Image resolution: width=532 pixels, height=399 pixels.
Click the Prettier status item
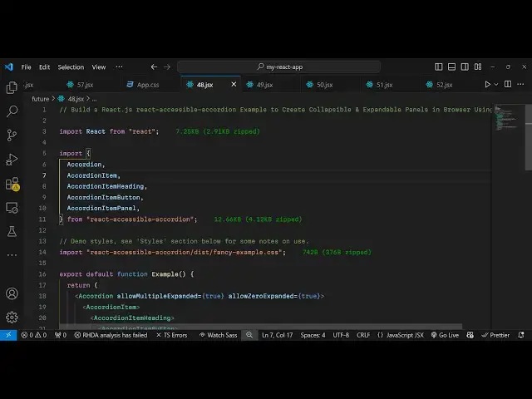[495, 335]
